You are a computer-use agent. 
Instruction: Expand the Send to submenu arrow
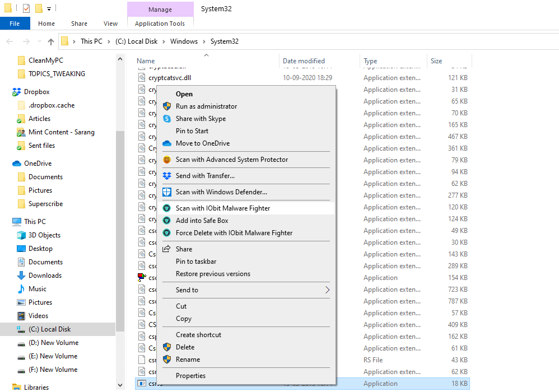coord(327,290)
